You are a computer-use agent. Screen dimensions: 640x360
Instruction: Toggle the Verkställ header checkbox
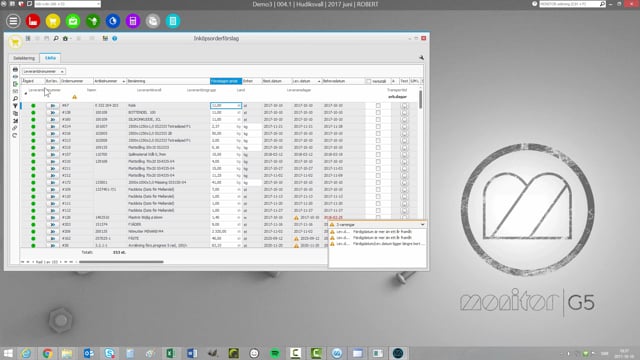coord(369,81)
